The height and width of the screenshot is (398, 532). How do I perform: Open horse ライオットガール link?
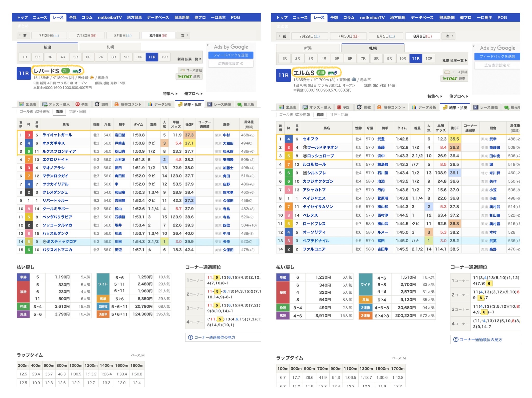click(x=57, y=135)
